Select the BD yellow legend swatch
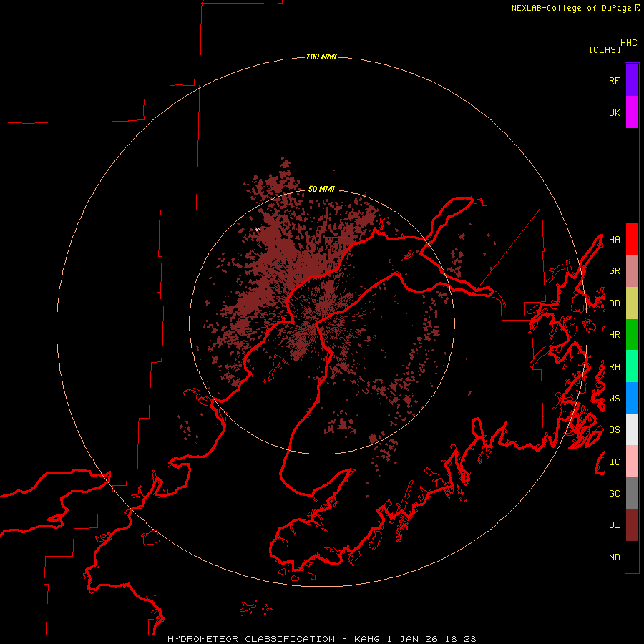The width and height of the screenshot is (644, 644). point(632,303)
